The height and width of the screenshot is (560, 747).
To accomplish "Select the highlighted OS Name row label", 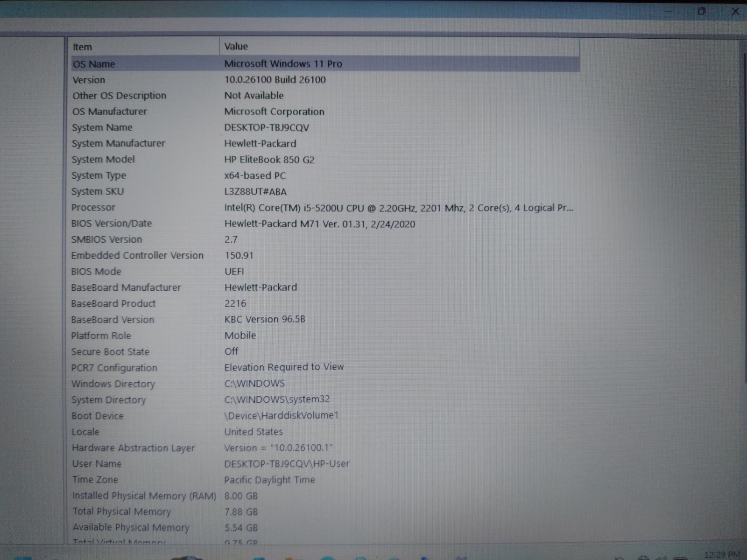I will [94, 64].
